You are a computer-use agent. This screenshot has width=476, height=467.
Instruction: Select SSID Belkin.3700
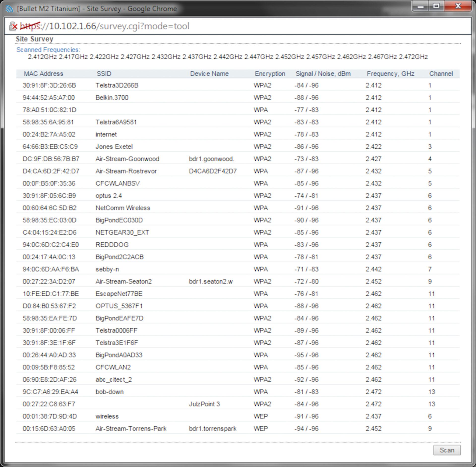(112, 98)
